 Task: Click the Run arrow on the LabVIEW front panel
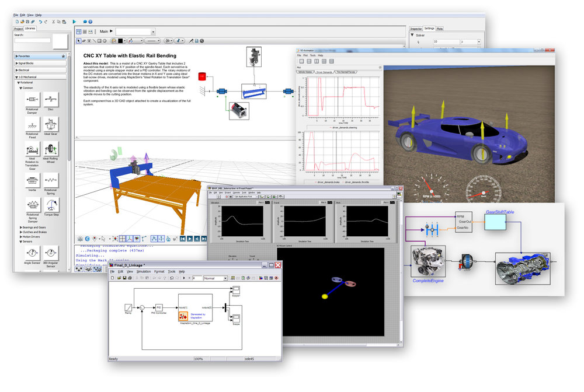point(217,197)
